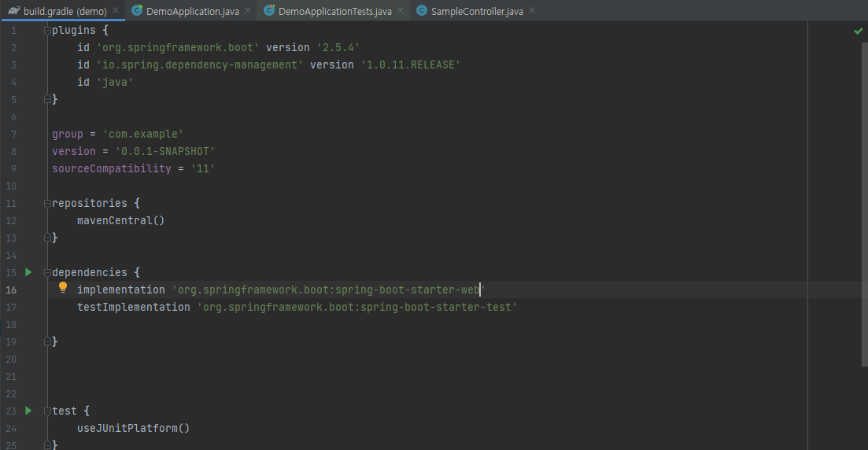Screen dimensions: 868x450
Task: Click the '1.0.11.RELEASE' version string
Action: click(411, 65)
